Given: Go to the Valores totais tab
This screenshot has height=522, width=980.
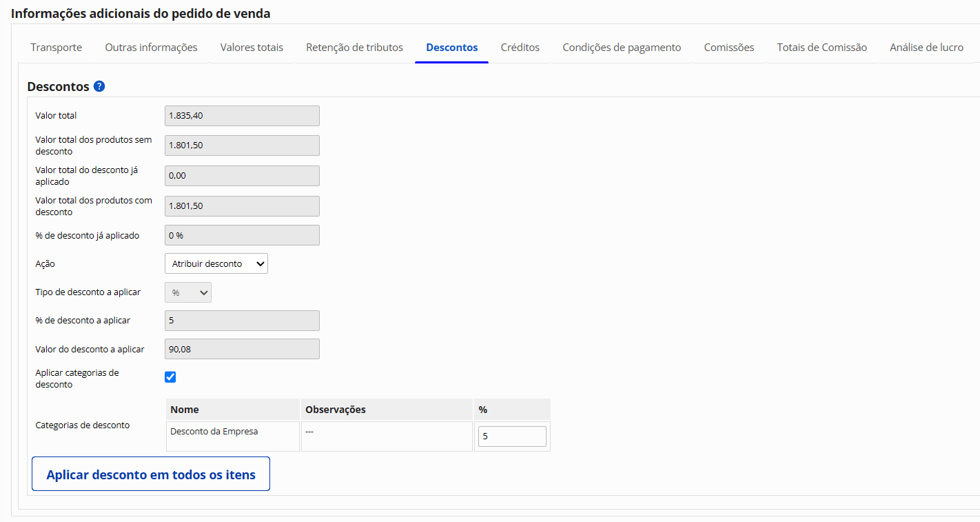Looking at the screenshot, I should [252, 48].
